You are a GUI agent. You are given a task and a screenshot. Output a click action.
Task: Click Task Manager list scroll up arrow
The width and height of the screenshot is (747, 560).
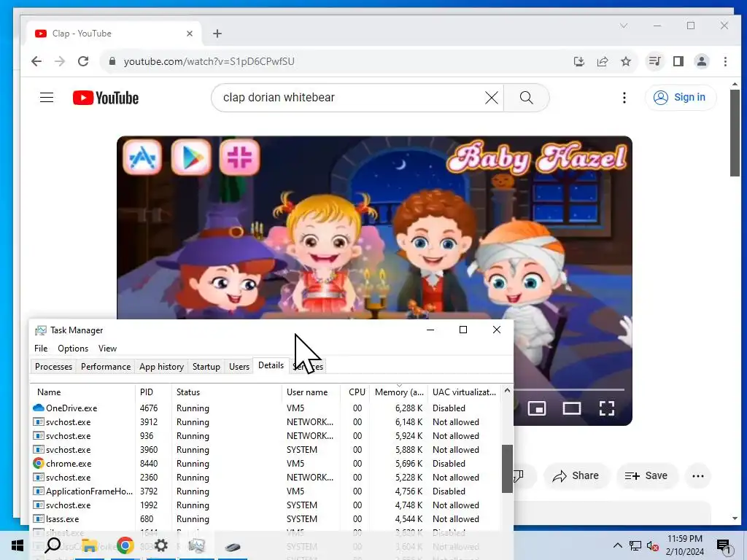(507, 391)
